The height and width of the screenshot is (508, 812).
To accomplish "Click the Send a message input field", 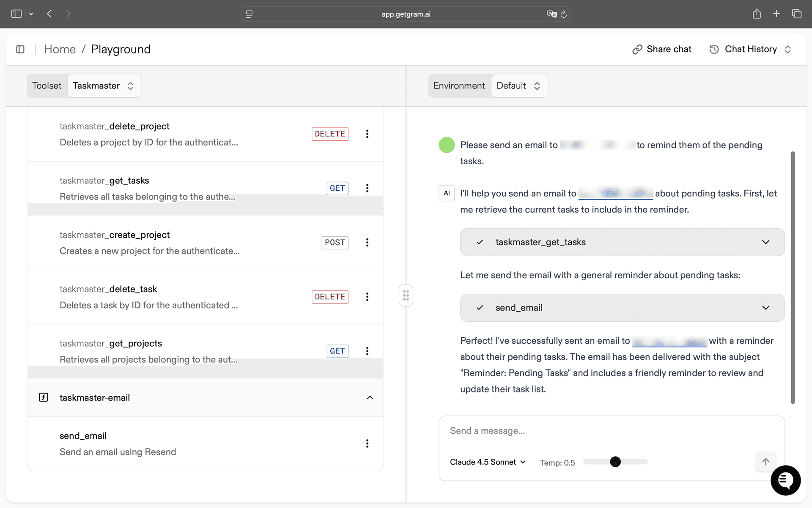I will coord(550,431).
